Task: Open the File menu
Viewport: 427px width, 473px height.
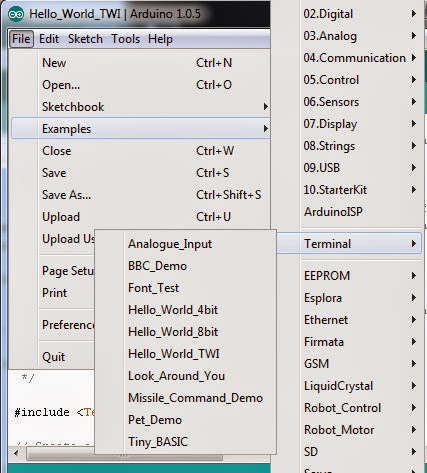Action: [x=21, y=39]
